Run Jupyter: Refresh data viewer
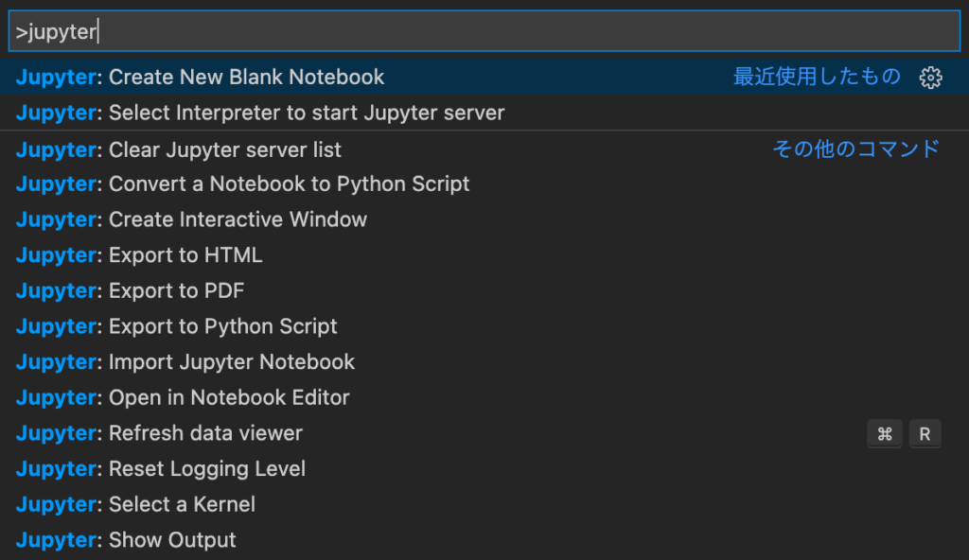Image resolution: width=969 pixels, height=560 pixels. point(484,433)
